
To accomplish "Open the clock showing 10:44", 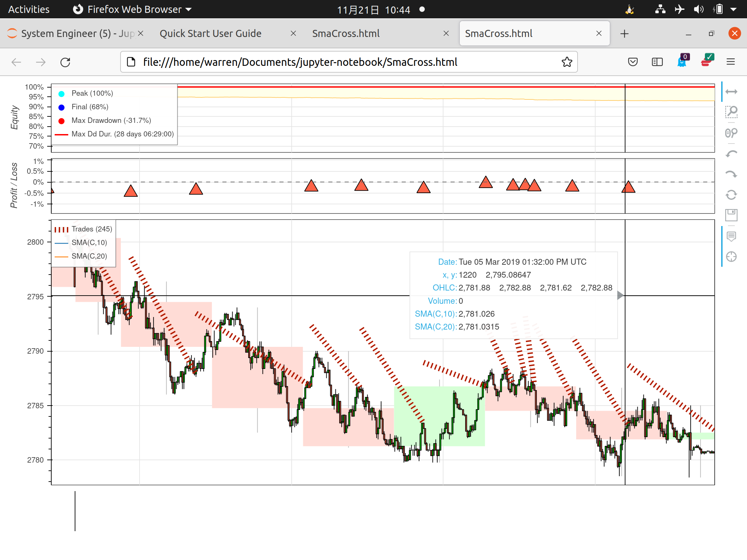I will [373, 10].
